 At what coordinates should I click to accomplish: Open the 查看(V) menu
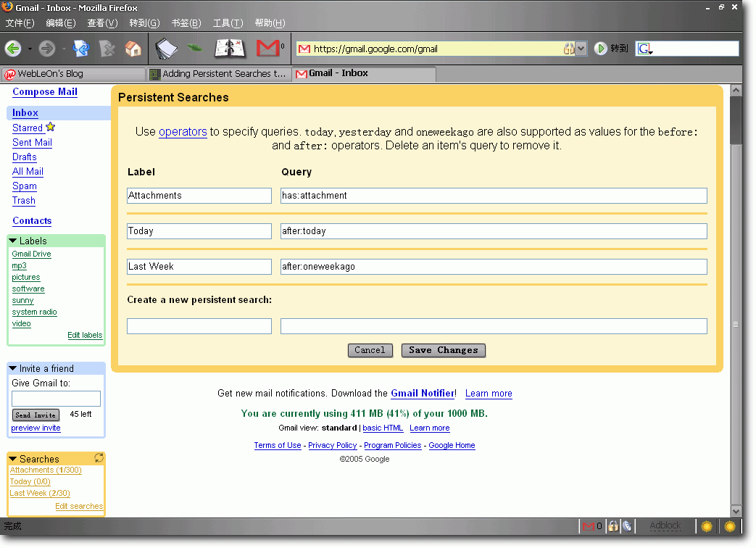pyautogui.click(x=103, y=23)
